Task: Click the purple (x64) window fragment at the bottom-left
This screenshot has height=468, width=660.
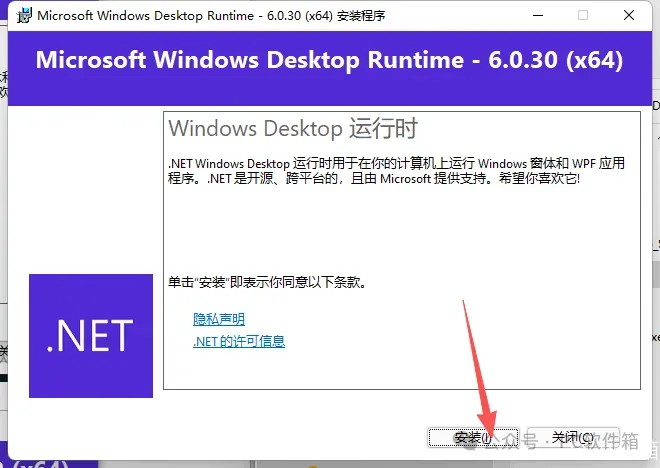Action: pos(49,463)
